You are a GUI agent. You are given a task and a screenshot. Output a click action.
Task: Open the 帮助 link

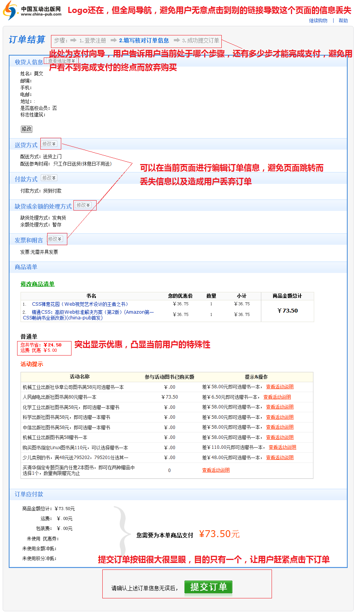click(343, 21)
